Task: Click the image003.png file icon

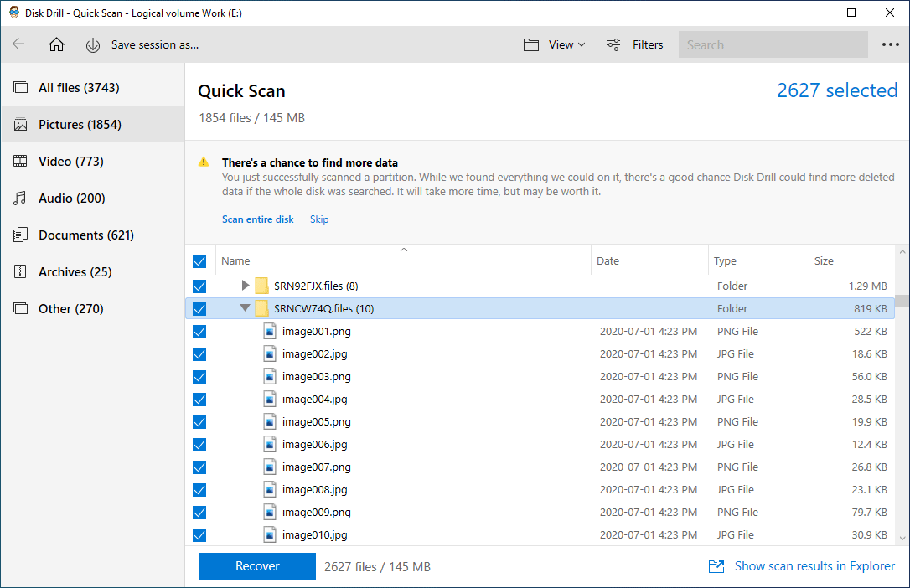Action: click(270, 376)
